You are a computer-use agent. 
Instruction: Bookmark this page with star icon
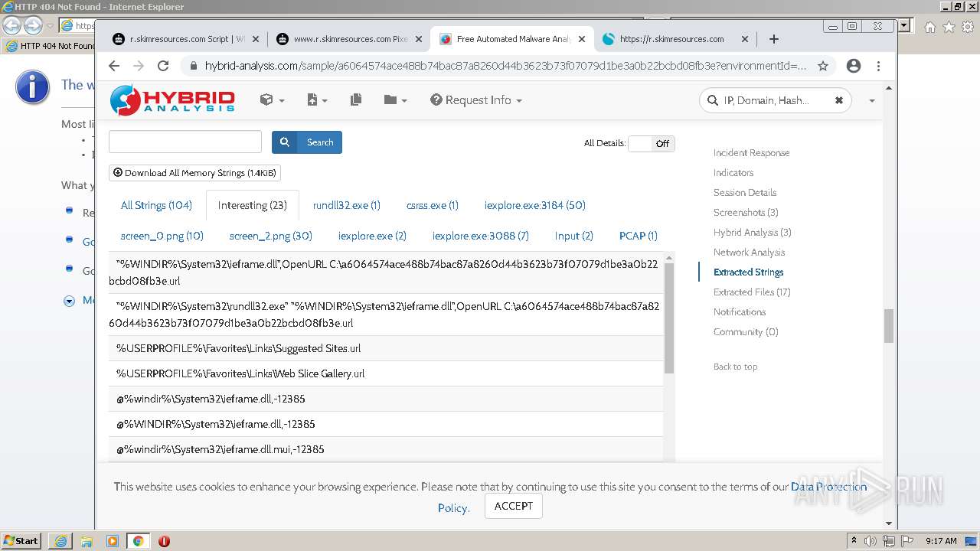click(823, 66)
